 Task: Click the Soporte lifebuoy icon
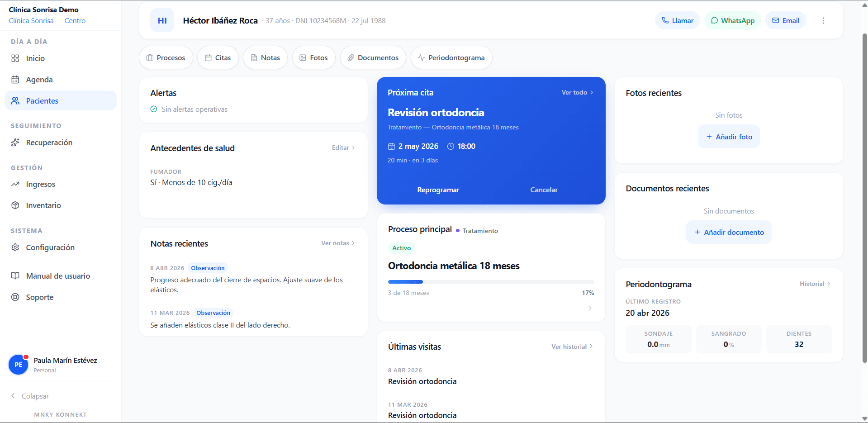15,297
